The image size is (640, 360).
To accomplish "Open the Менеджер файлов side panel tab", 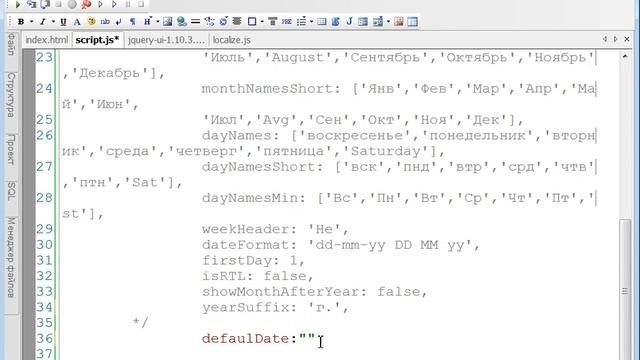I will pyautogui.click(x=11, y=257).
